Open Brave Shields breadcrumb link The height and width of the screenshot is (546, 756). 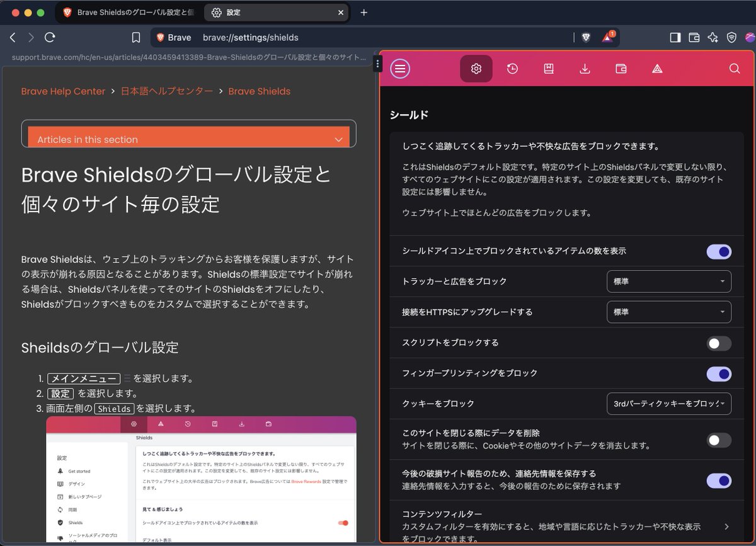tap(260, 91)
